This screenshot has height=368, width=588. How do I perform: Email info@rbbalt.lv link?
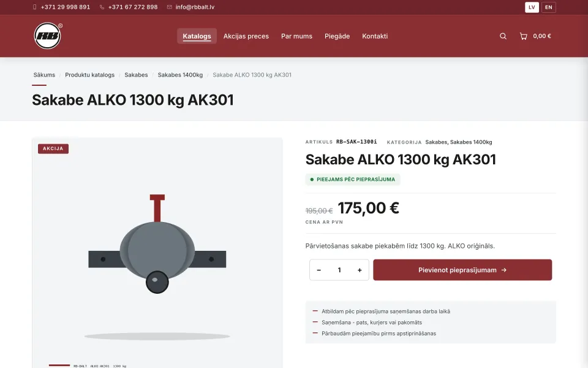click(x=195, y=7)
